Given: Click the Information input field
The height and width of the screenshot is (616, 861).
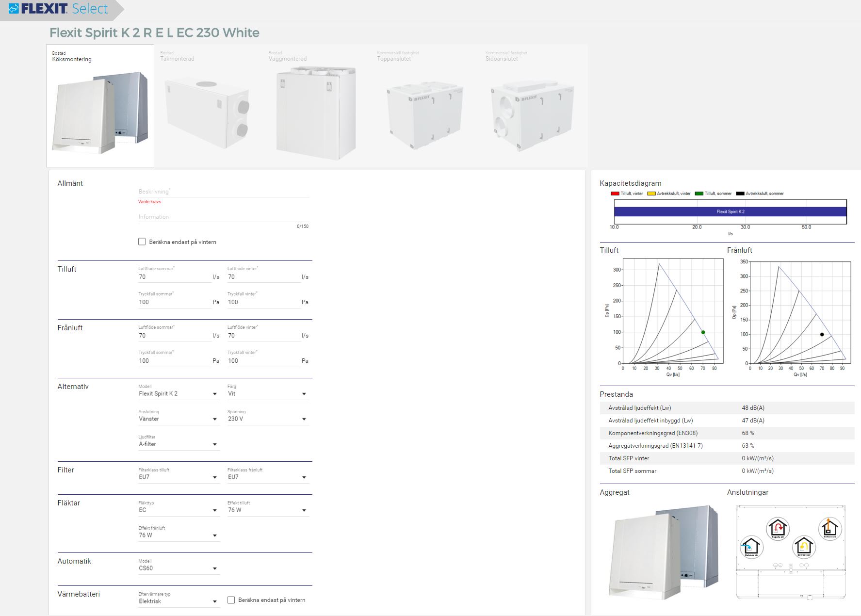Looking at the screenshot, I should pyautogui.click(x=224, y=217).
